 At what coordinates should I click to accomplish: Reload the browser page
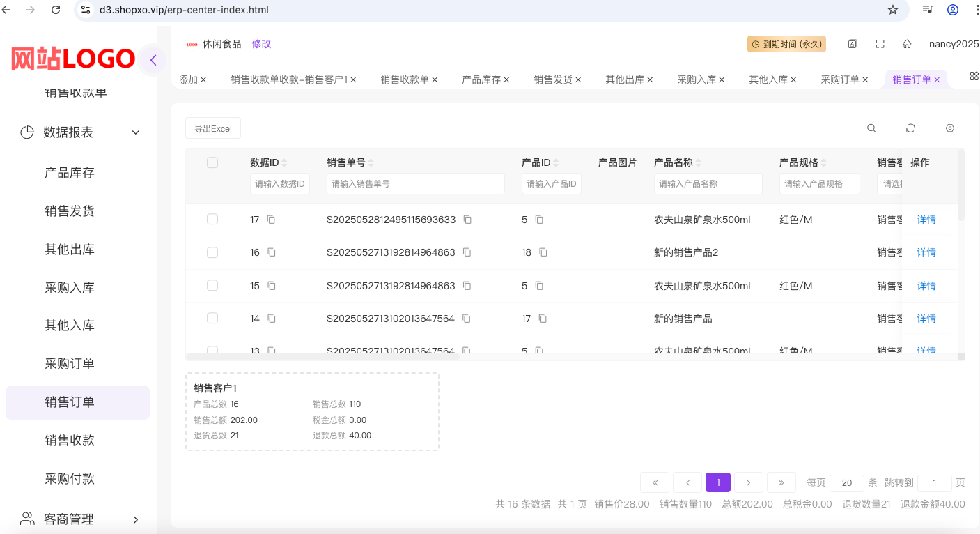pyautogui.click(x=56, y=10)
